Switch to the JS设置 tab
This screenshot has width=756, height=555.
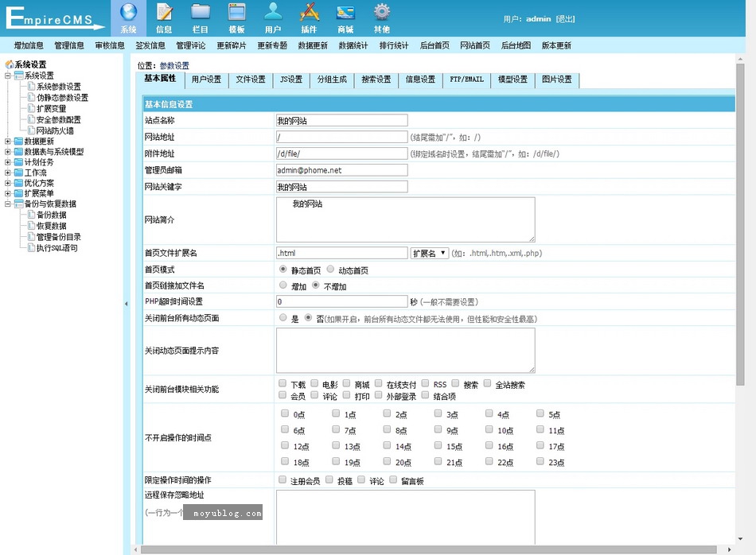click(291, 80)
